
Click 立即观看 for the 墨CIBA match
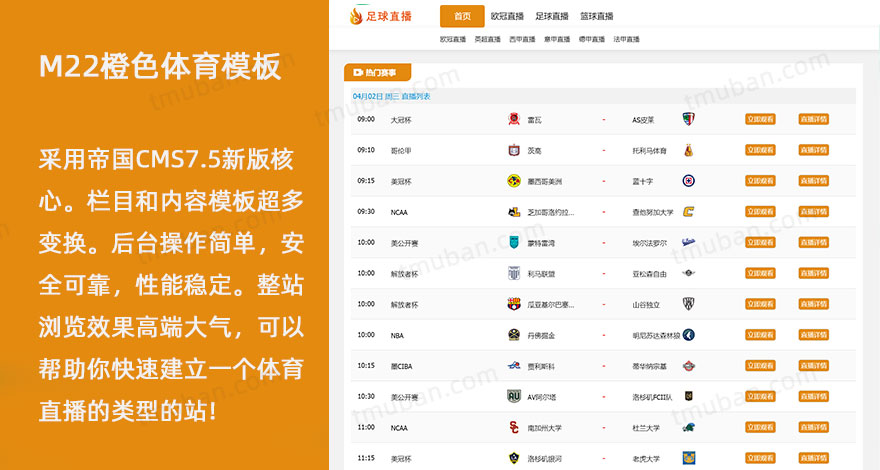click(760, 366)
